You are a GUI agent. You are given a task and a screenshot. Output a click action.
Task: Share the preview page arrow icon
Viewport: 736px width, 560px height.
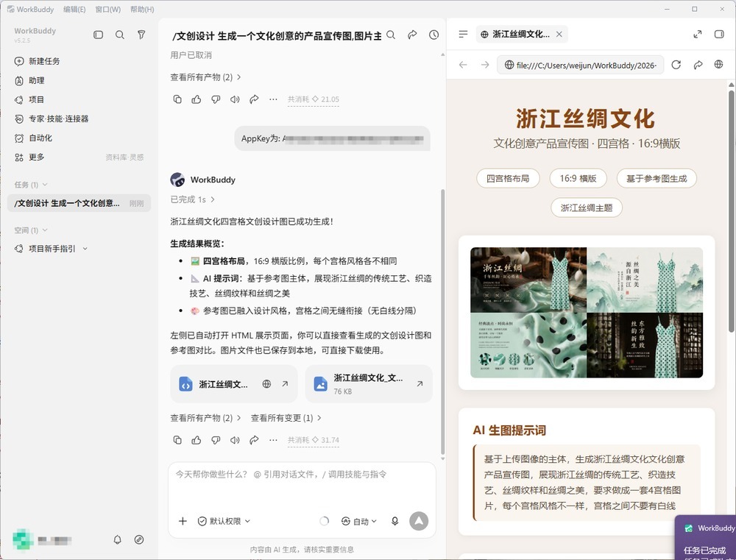click(x=698, y=65)
